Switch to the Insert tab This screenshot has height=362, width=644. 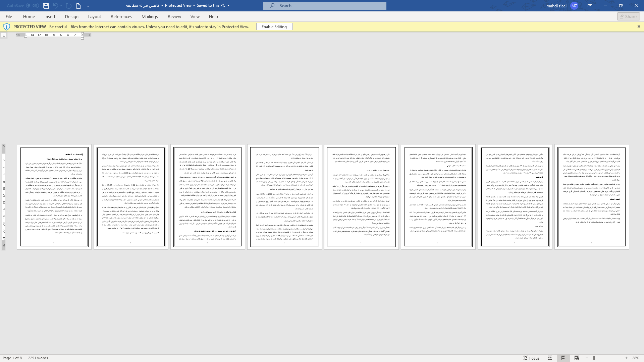50,16
